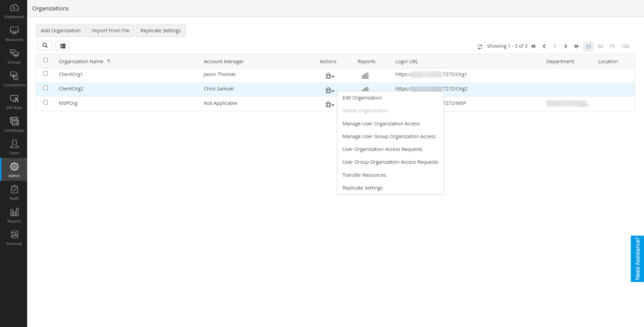Viewport: 644px width, 327px height.
Task: Tick the MSPOrg checkbox
Action: pos(46,103)
